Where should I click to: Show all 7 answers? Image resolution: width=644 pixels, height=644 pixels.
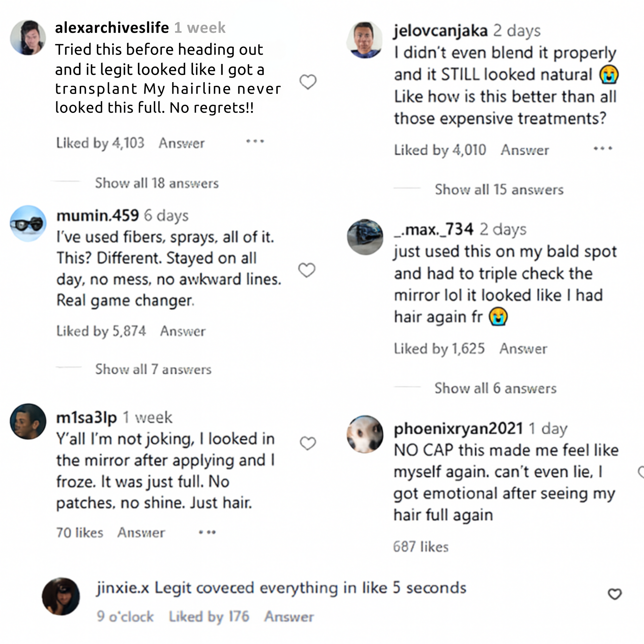(x=153, y=369)
